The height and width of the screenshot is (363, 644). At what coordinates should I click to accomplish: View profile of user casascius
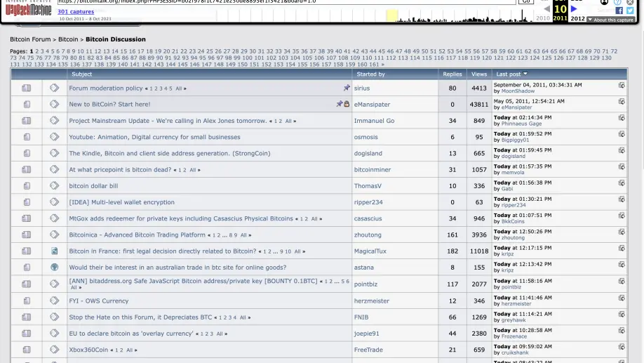coord(368,218)
